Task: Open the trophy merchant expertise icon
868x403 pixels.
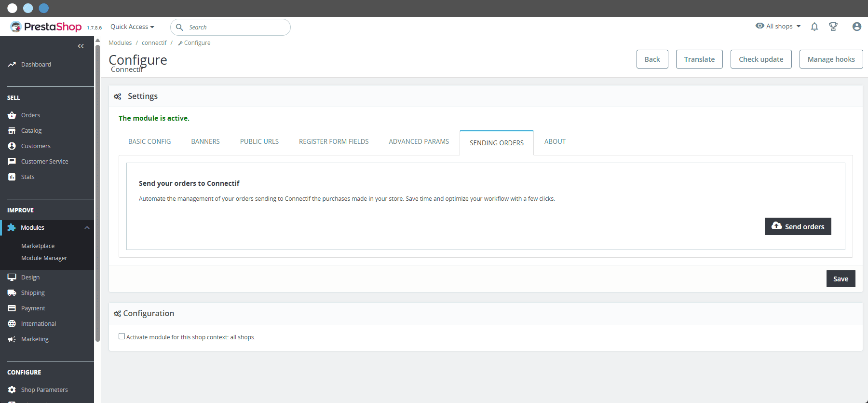Action: click(x=833, y=27)
